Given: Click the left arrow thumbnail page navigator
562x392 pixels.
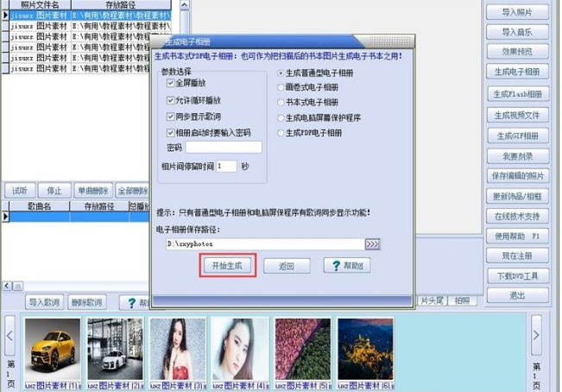Looking at the screenshot, I should click(9, 336).
